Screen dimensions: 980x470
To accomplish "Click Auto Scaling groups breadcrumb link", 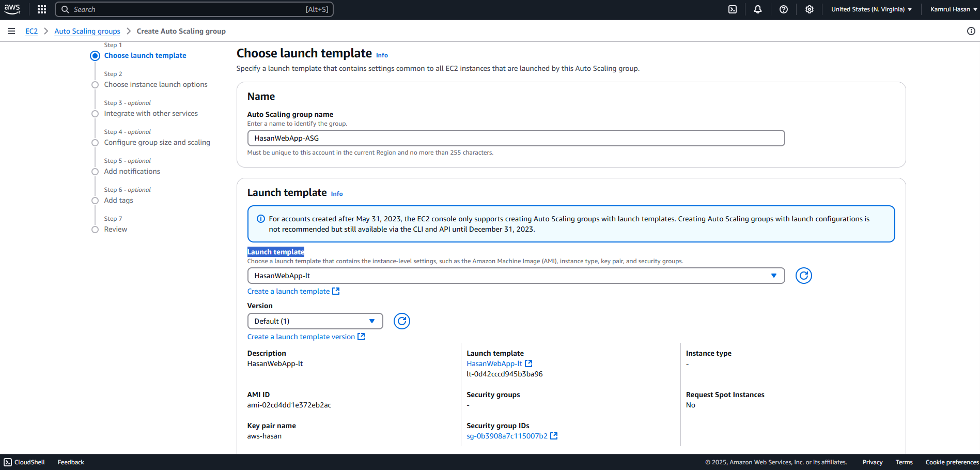I will pos(87,31).
